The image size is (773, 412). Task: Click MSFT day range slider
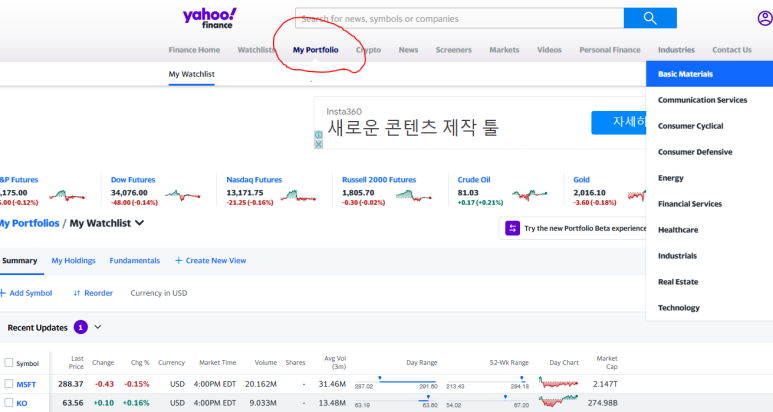[396, 382]
